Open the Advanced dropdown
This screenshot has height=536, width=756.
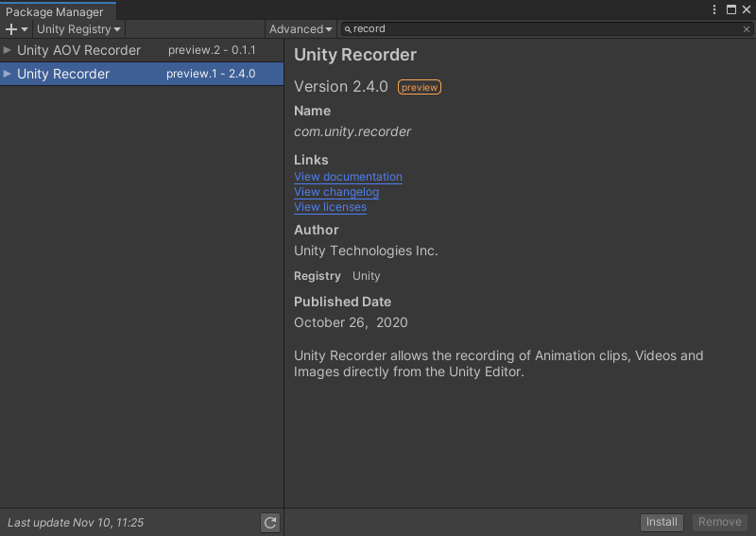[x=301, y=29]
